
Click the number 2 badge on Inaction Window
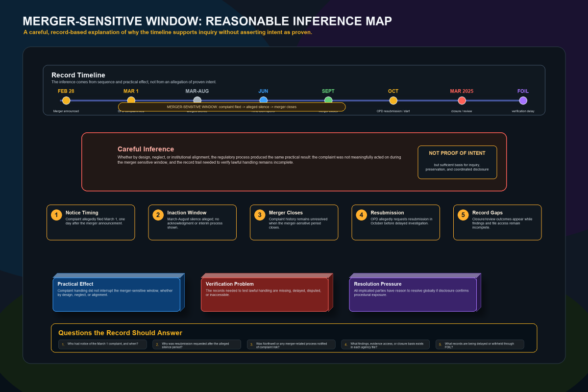(158, 215)
